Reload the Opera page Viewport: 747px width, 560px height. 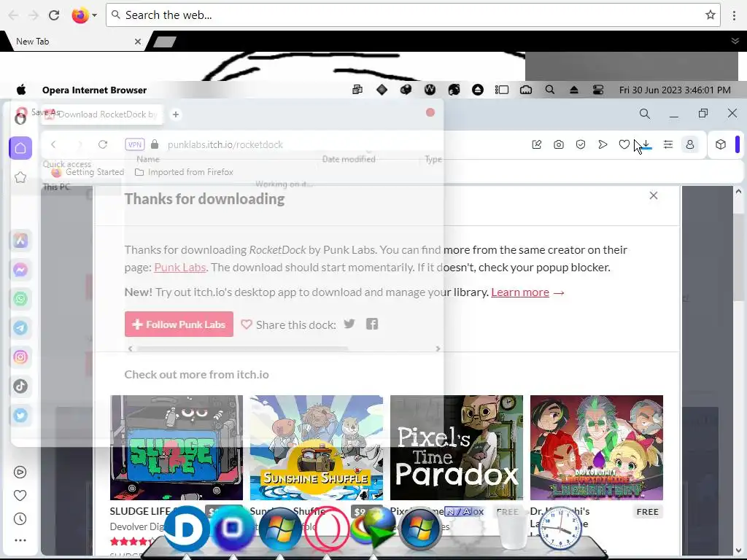click(103, 144)
